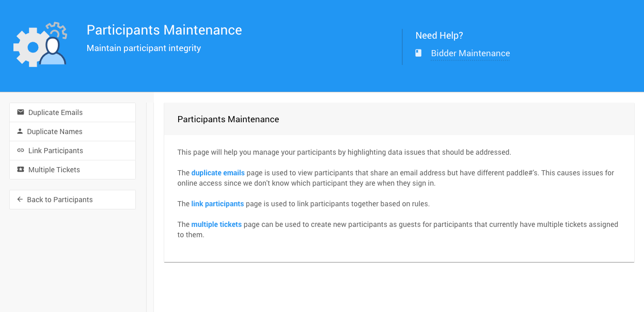The width and height of the screenshot is (644, 312).
Task: Open Multiple Tickets from the sidebar
Action: coord(54,170)
